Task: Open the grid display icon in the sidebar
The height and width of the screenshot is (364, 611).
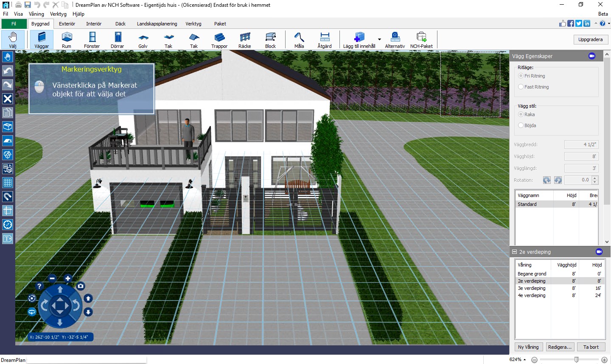Action: 7,183
